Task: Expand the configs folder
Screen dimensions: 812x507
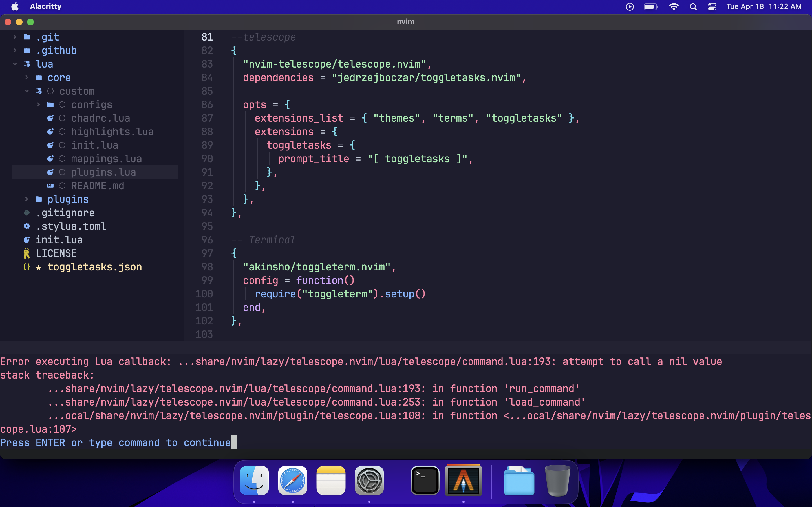Action: point(38,104)
